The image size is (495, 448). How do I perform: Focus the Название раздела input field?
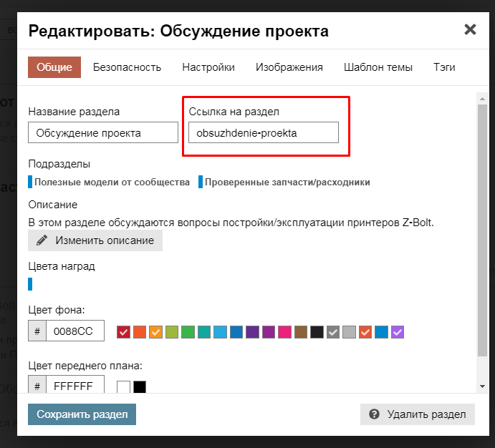[x=103, y=132]
